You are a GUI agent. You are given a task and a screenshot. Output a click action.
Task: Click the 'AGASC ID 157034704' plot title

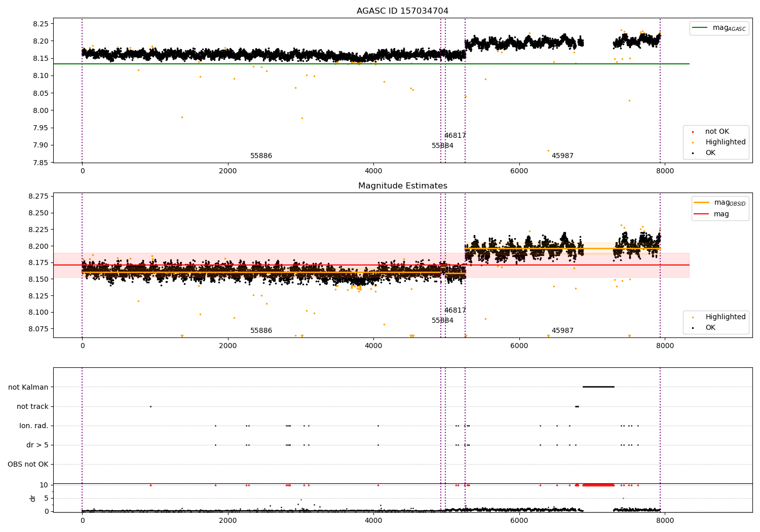pyautogui.click(x=402, y=11)
